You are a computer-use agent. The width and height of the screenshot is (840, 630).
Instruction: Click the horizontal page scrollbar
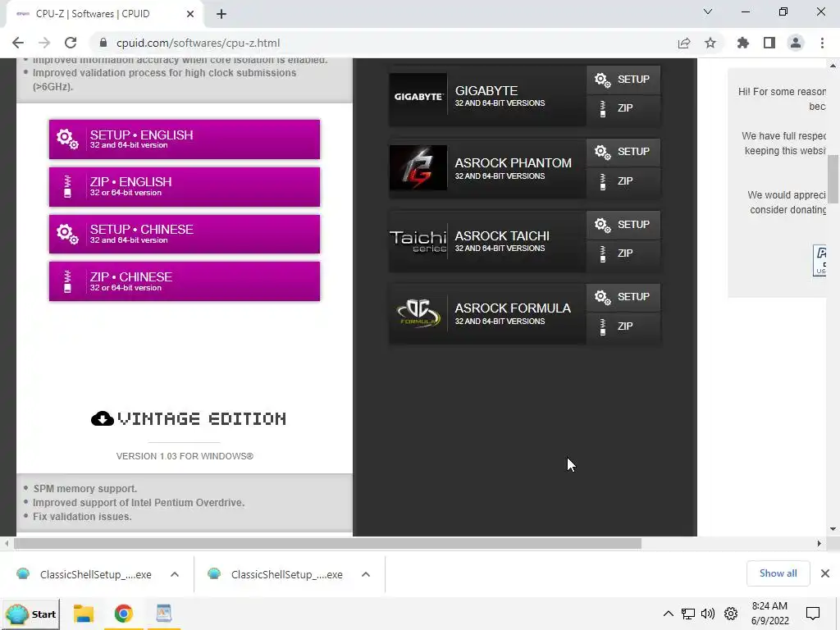pos(327,544)
